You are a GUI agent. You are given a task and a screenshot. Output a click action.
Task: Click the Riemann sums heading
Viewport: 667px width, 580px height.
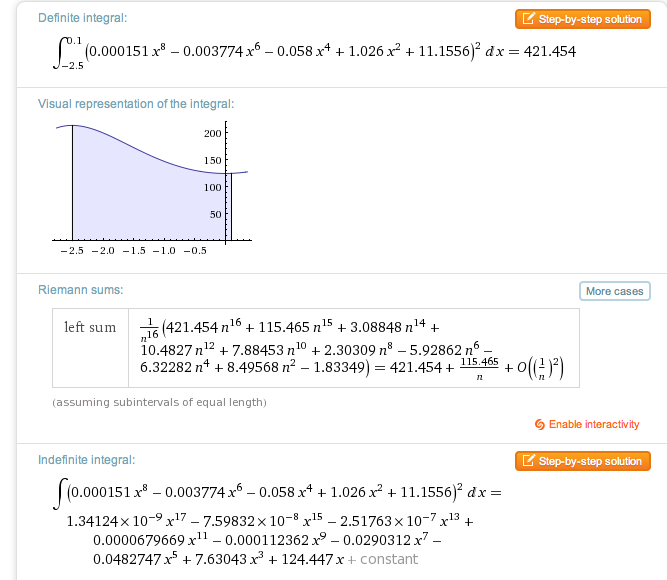80,290
